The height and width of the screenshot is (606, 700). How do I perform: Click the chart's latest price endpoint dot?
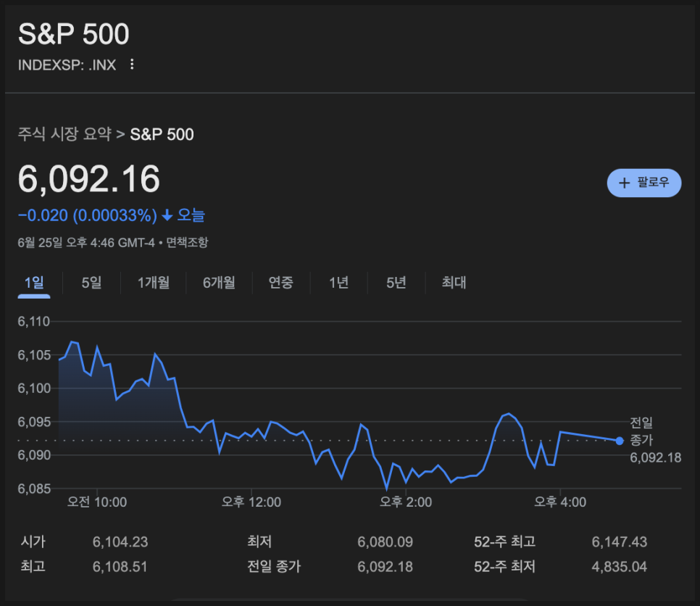coord(619,441)
